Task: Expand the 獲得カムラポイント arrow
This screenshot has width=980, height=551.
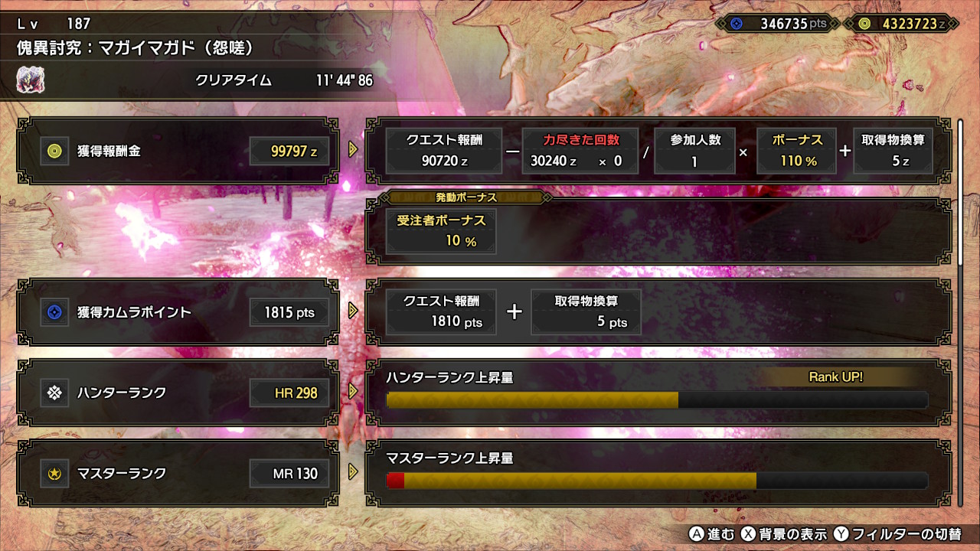Action: pyautogui.click(x=353, y=311)
